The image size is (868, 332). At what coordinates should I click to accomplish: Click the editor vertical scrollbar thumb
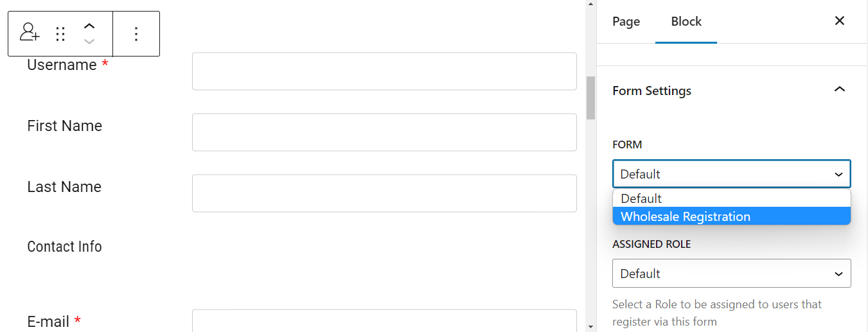(x=590, y=98)
